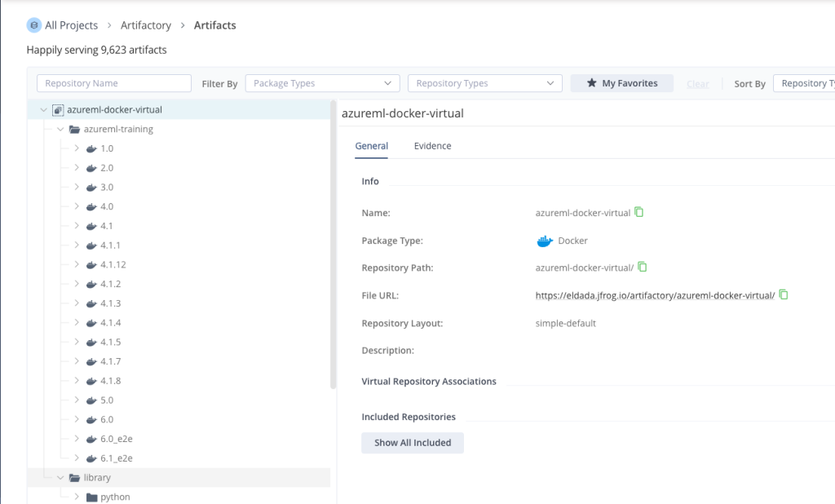The height and width of the screenshot is (504, 835).
Task: Copy the File URL to clipboard
Action: coord(784,294)
